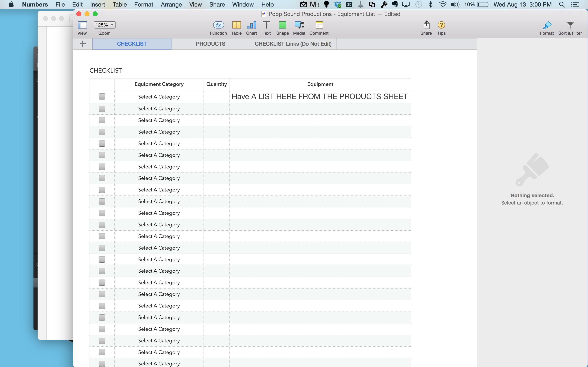Insert a Table from toolbar

236,25
